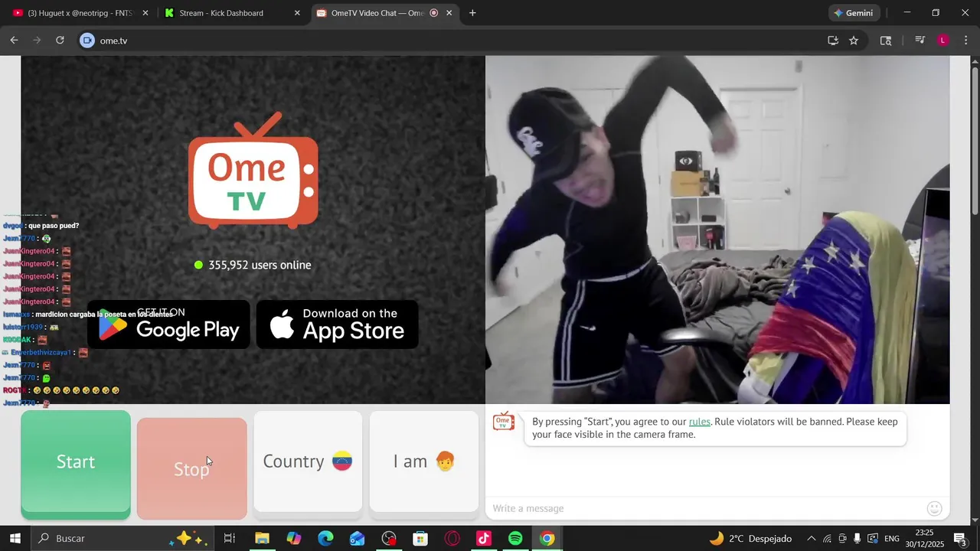Open File Explorer from the taskbar
Viewport: 980px width, 551px height.
[262, 538]
